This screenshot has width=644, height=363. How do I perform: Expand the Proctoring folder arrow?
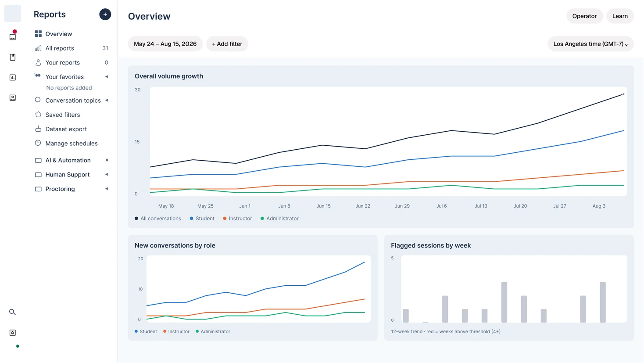(x=107, y=189)
